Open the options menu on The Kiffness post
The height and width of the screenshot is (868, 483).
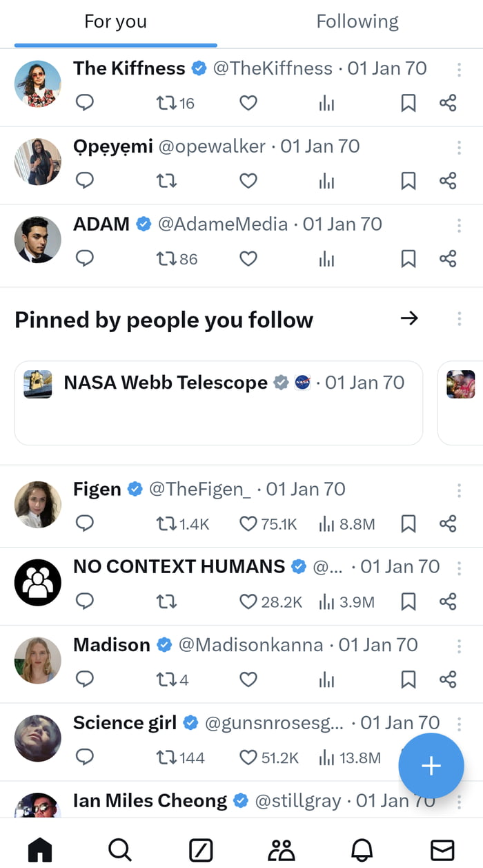[460, 69]
